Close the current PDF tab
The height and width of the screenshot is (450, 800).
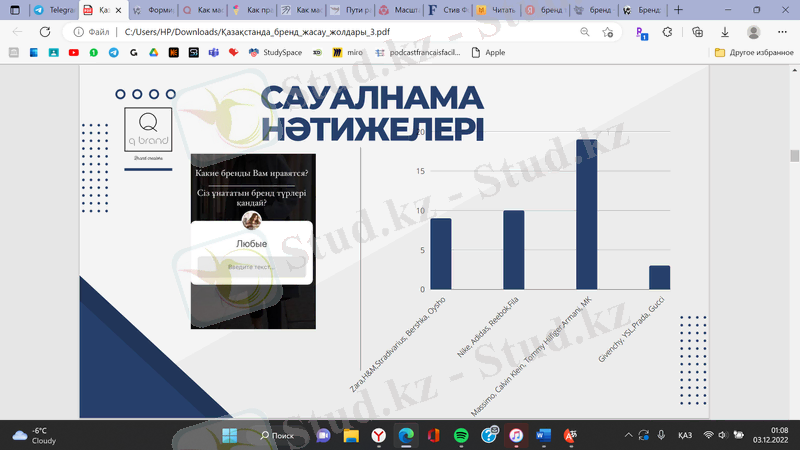[x=118, y=10]
